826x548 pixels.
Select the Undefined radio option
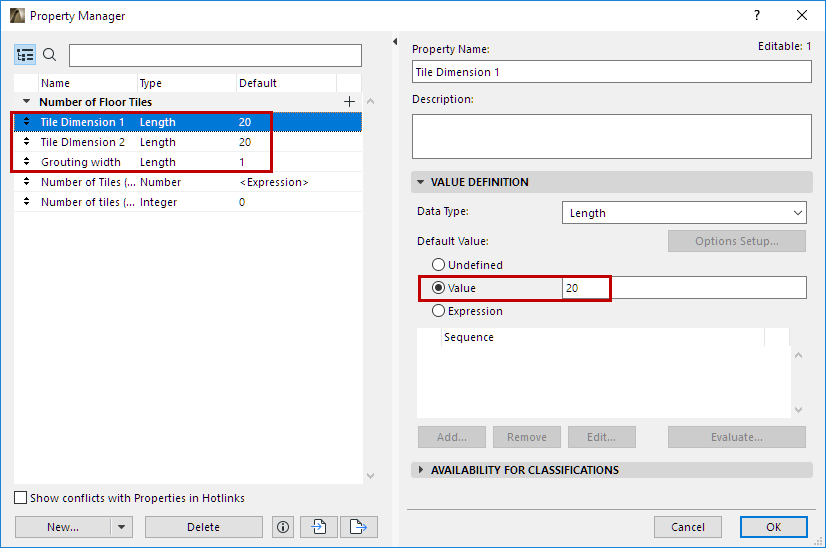click(438, 265)
